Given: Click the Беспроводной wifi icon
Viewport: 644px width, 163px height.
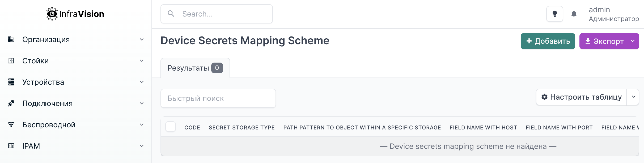Looking at the screenshot, I should (11, 125).
